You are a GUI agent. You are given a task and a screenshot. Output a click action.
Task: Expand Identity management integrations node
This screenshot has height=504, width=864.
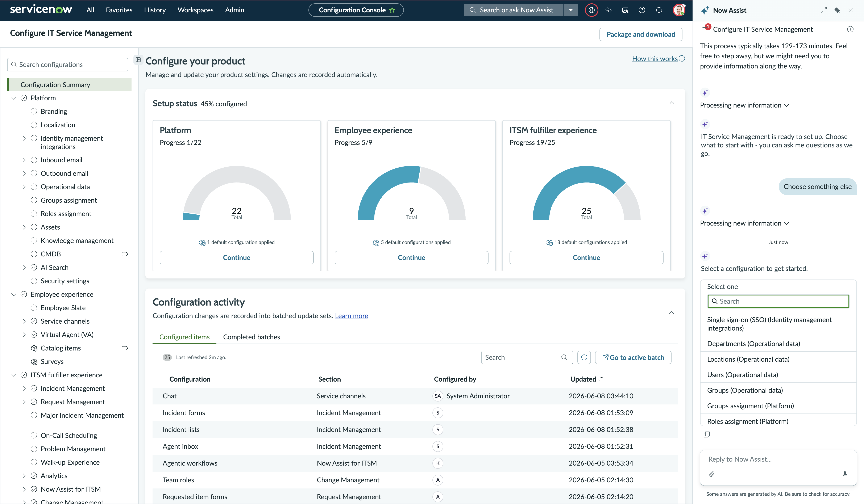pos(24,138)
